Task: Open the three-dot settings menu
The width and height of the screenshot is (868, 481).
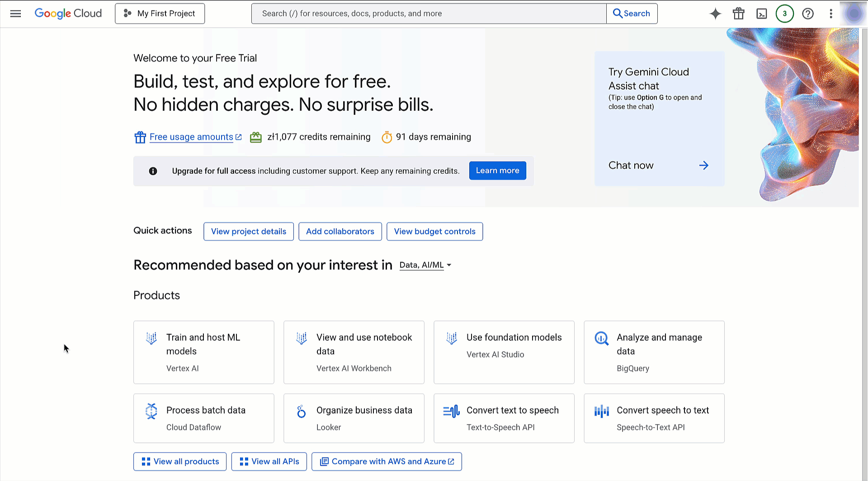Action: coord(830,14)
